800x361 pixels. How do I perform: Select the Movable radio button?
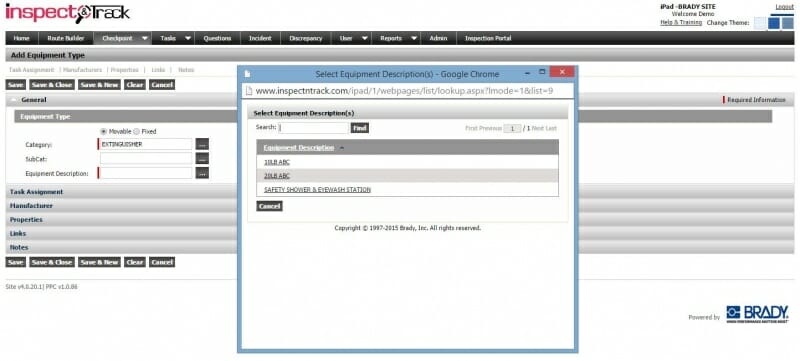[104, 131]
